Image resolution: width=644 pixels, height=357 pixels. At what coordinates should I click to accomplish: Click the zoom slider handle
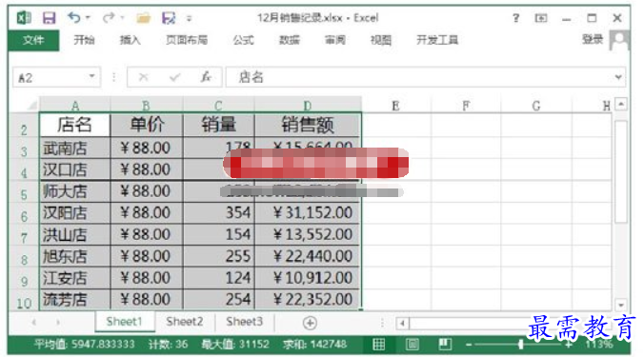521,344
